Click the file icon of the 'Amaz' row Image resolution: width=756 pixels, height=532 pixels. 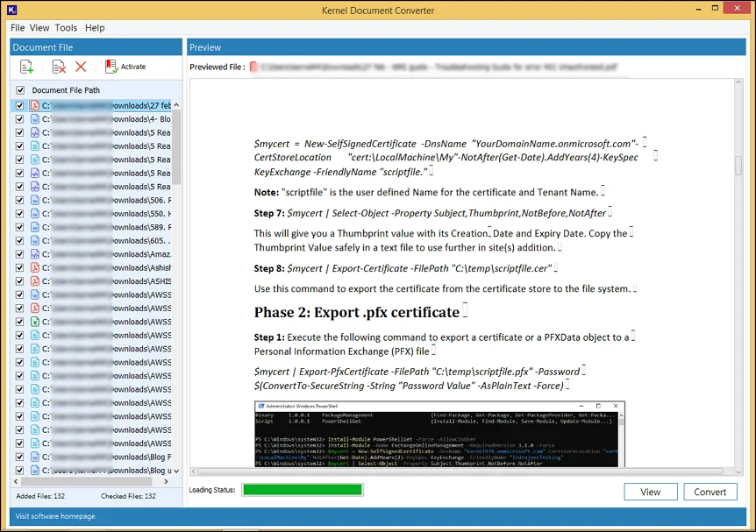pos(35,253)
